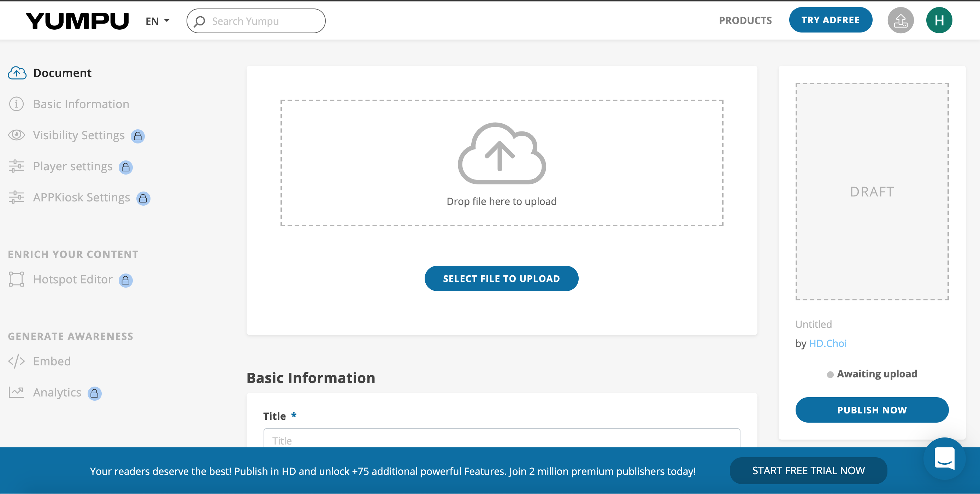Open APPKiosk Settings in sidebar
Viewport: 980px width, 494px height.
81,198
